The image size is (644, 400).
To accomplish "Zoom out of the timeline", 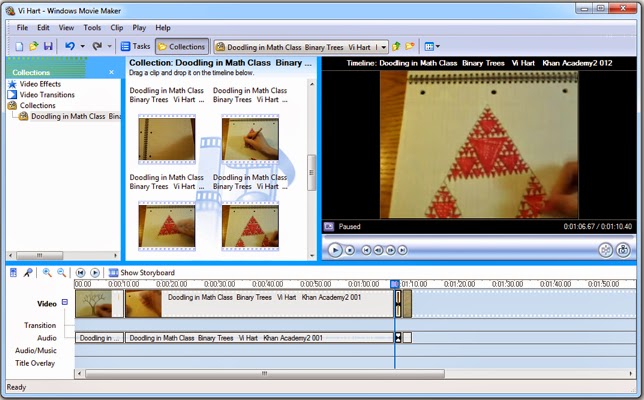I will 61,273.
